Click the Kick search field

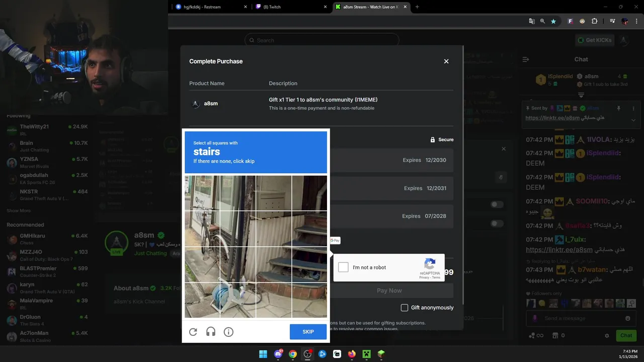322,40
